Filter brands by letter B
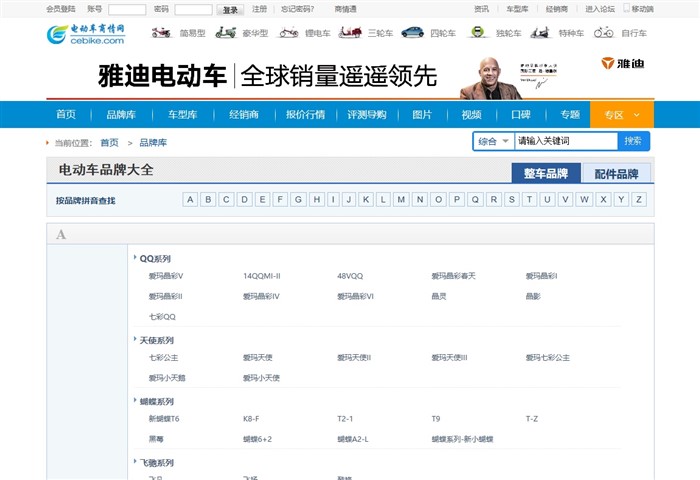The width and height of the screenshot is (700, 480). (x=208, y=200)
